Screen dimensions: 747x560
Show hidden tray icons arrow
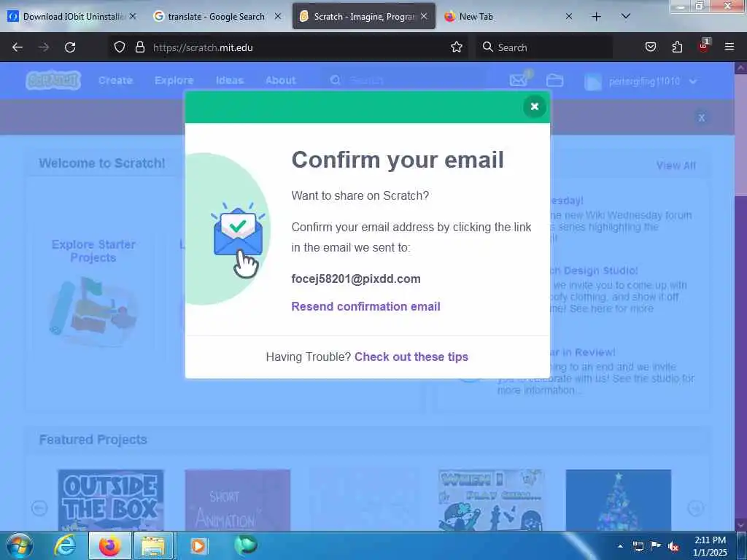[x=620, y=546]
